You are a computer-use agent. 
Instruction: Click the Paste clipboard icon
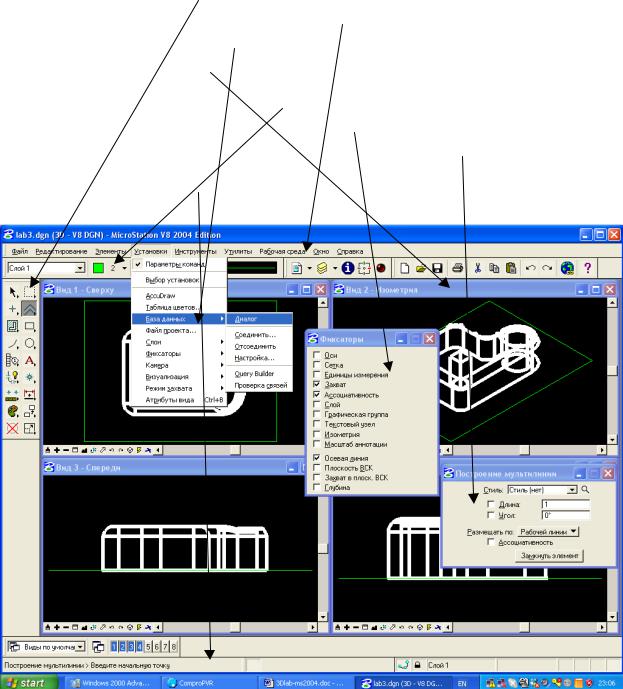tap(511, 268)
